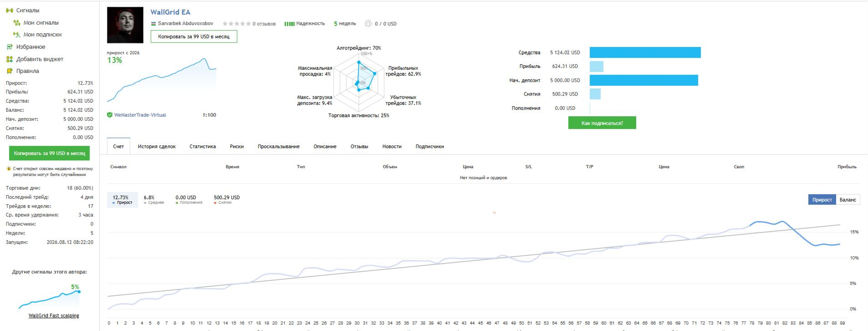868x331 pixels.
Task: Click the green verified broker shield icon
Action: (109, 115)
